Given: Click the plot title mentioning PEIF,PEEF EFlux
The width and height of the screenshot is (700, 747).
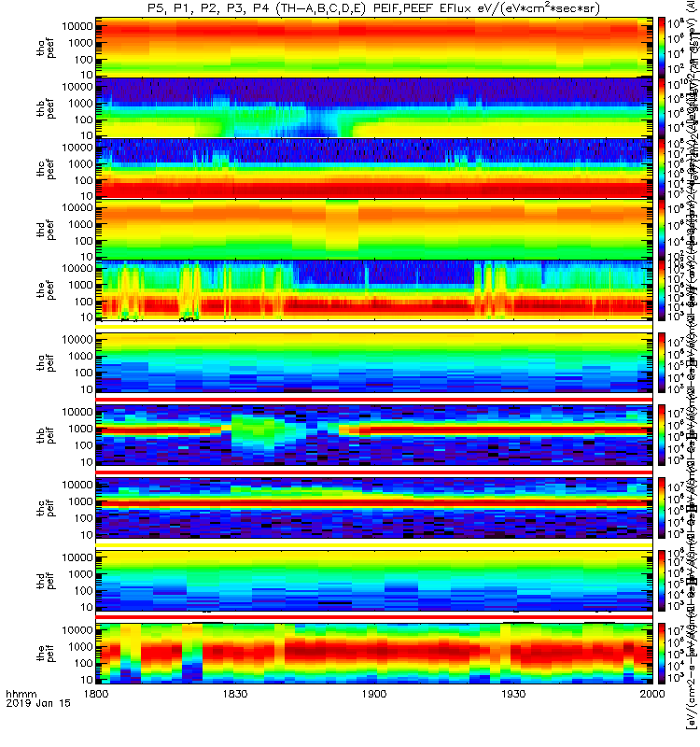Looking at the screenshot, I should 374,8.
